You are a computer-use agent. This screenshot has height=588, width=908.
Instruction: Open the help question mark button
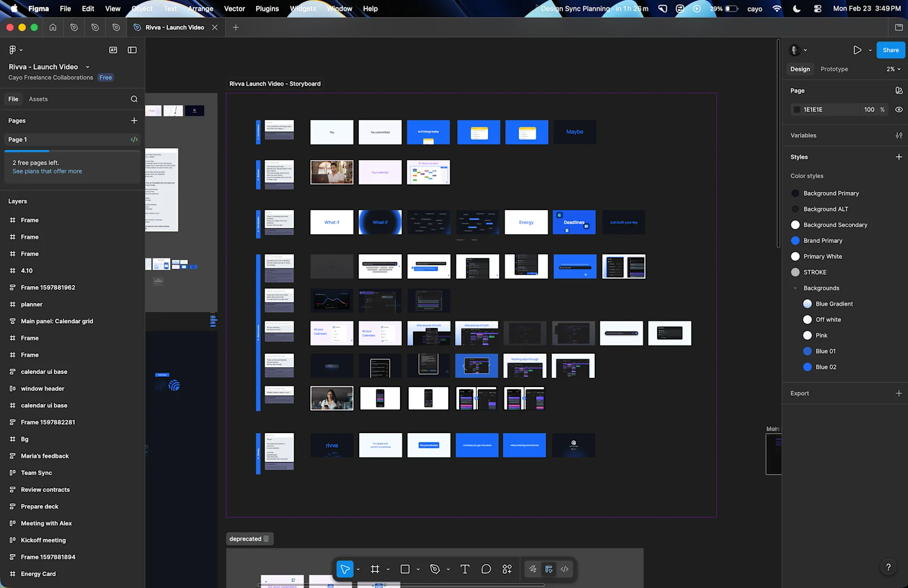click(888, 566)
